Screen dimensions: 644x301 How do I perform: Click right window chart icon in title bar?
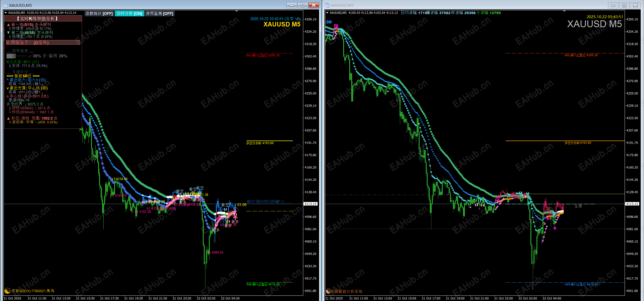click(327, 5)
